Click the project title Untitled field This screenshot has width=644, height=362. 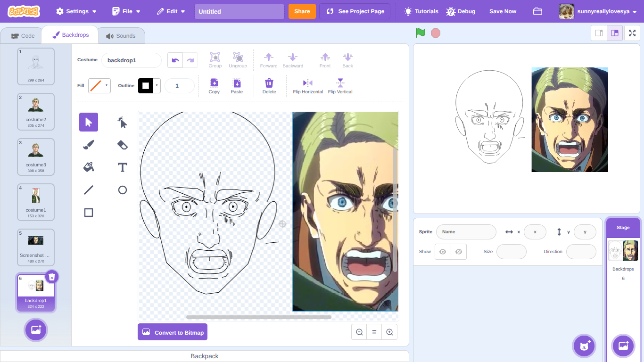[x=239, y=11]
